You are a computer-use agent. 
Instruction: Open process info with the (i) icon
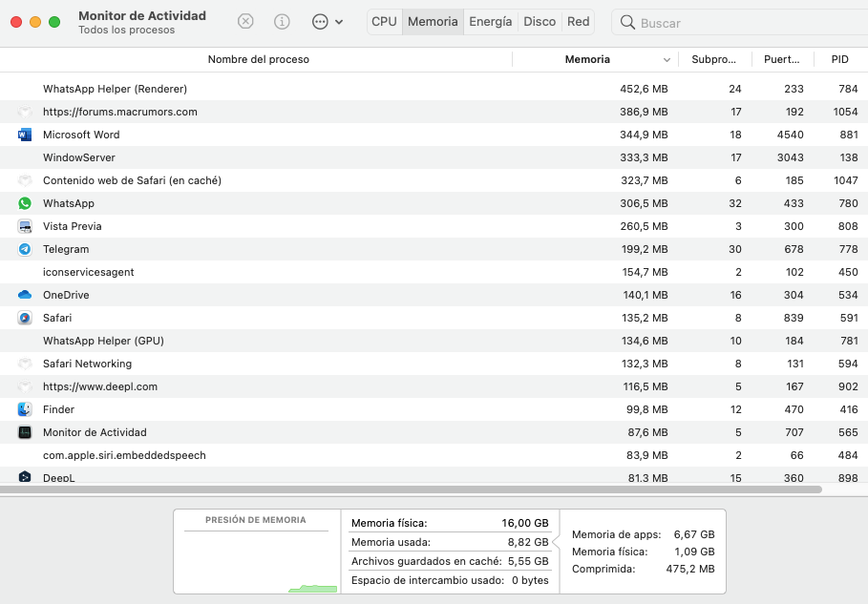click(x=282, y=22)
